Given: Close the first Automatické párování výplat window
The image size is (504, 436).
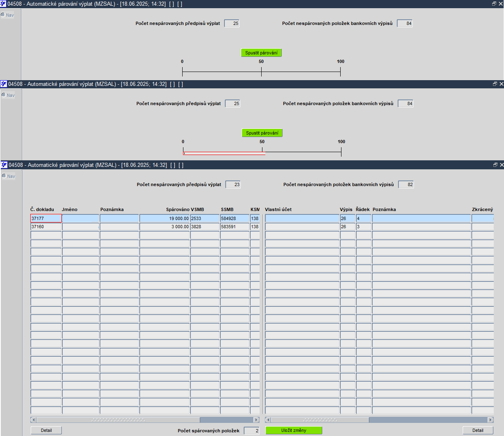Looking at the screenshot, I should [x=501, y=4].
